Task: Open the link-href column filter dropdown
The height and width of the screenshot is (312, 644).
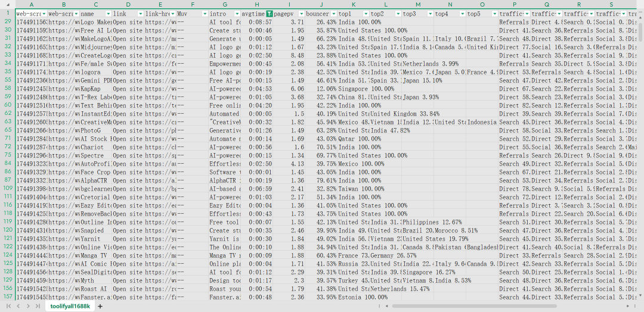Action: pyautogui.click(x=172, y=14)
